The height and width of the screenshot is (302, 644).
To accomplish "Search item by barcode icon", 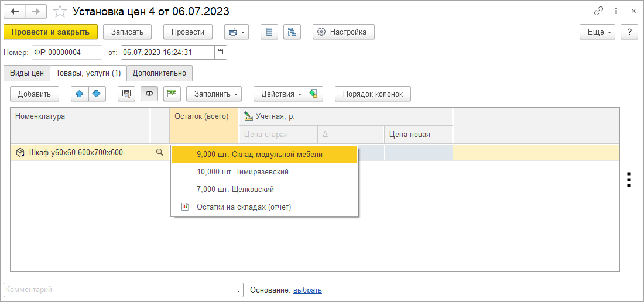I will point(126,94).
